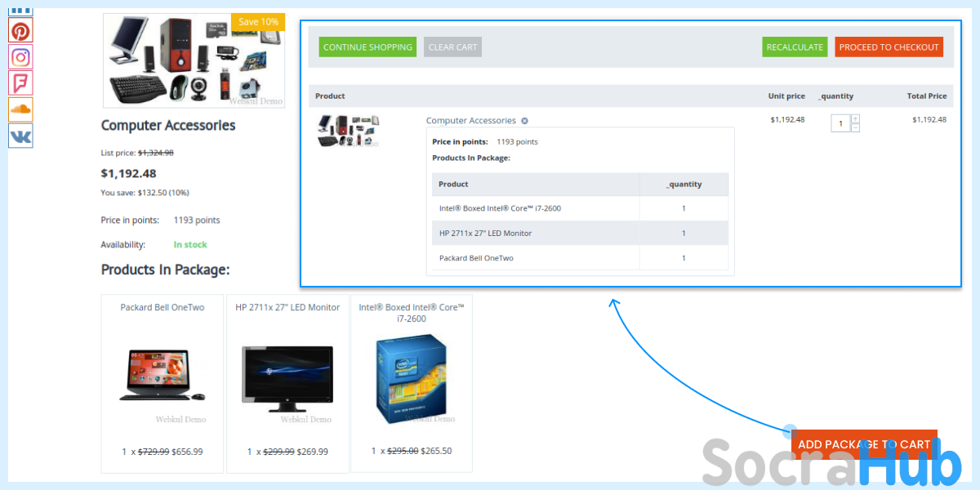The height and width of the screenshot is (490, 980).
Task: Open the Computer Accessories cart thumbnail
Action: pos(349,131)
